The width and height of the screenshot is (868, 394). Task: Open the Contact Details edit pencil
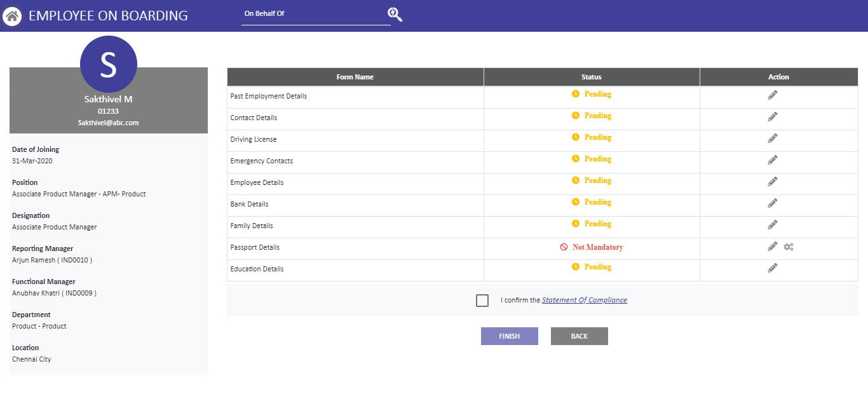tap(772, 116)
